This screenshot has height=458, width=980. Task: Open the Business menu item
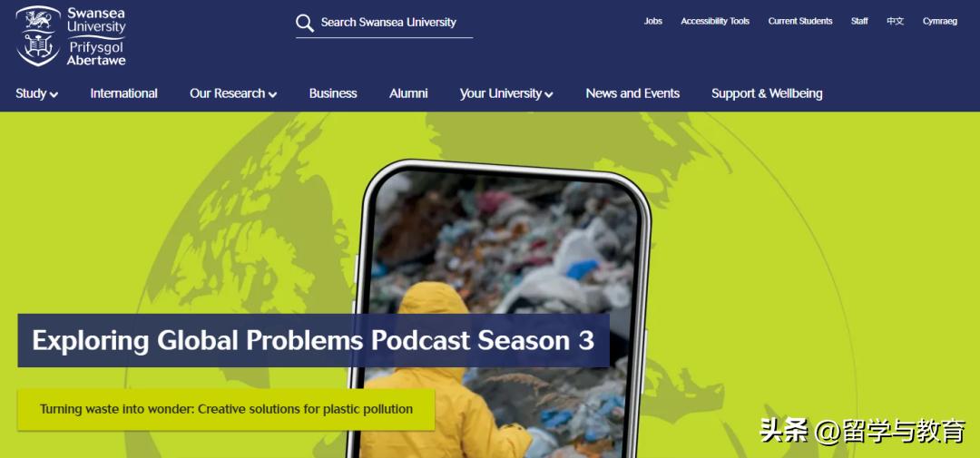pos(332,93)
